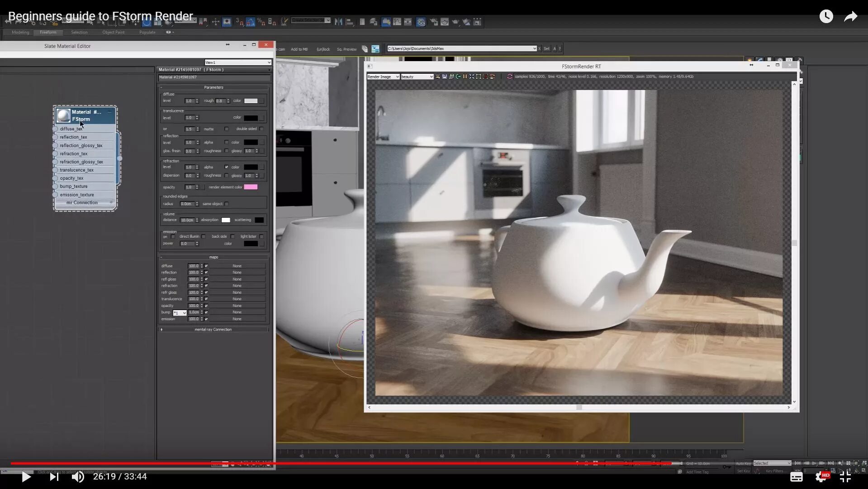Toggle the matte checkbox
868x489 pixels.
(227, 129)
